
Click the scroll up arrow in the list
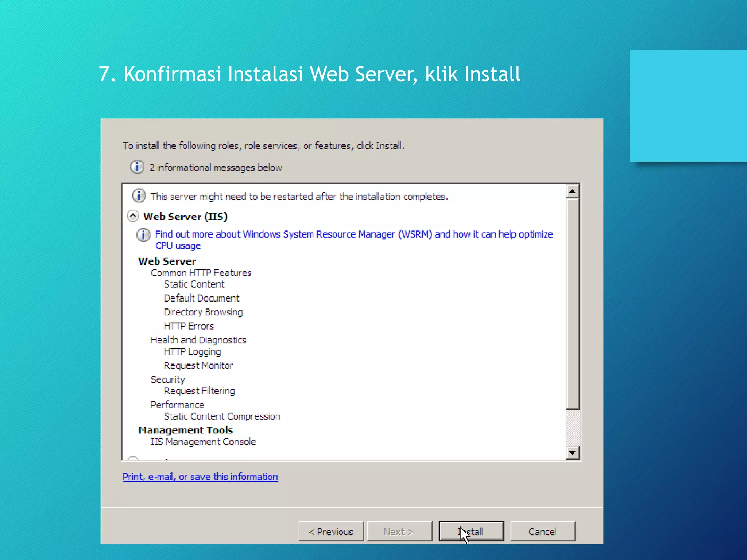(x=572, y=191)
